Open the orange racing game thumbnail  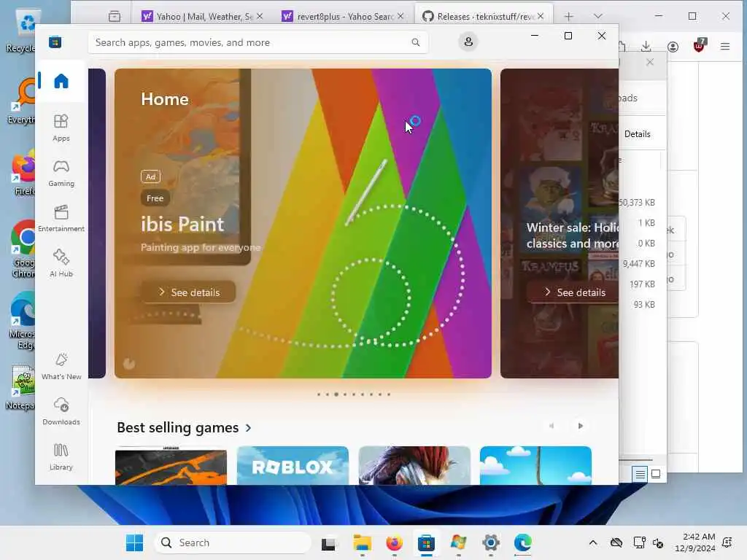[x=171, y=465]
